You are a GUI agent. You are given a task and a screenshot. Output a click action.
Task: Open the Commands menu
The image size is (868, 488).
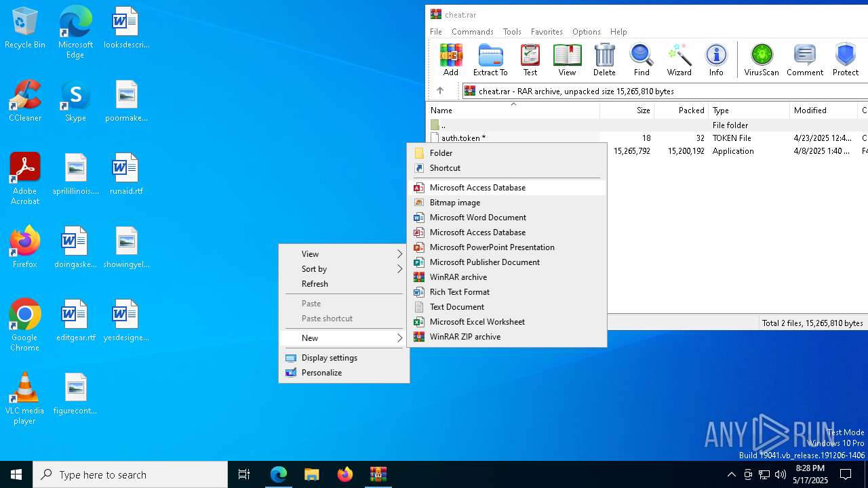[473, 32]
